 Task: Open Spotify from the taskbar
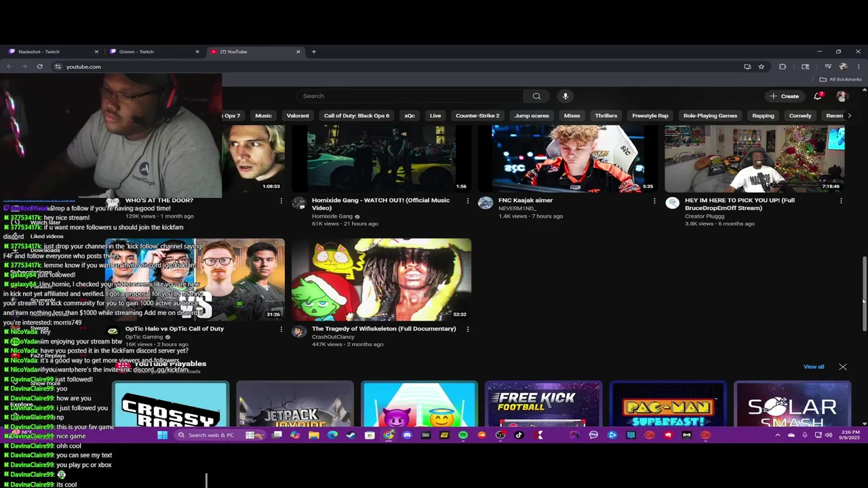tap(462, 435)
